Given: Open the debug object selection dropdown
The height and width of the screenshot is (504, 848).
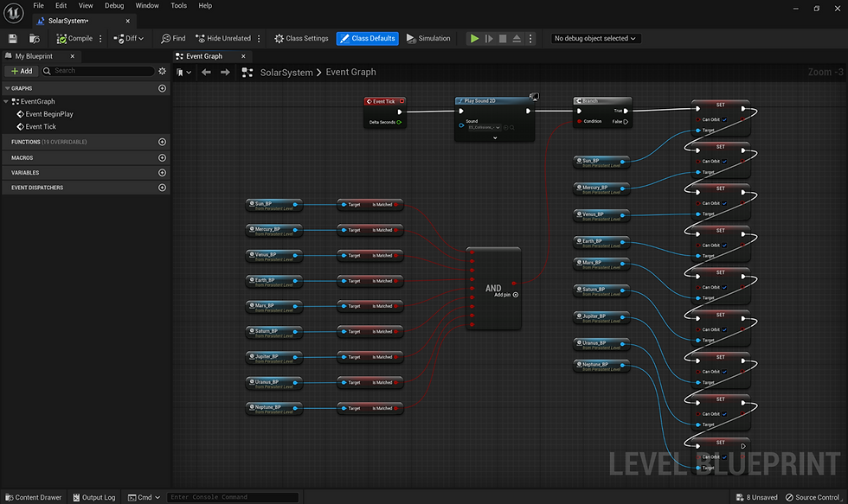Looking at the screenshot, I should coord(595,38).
